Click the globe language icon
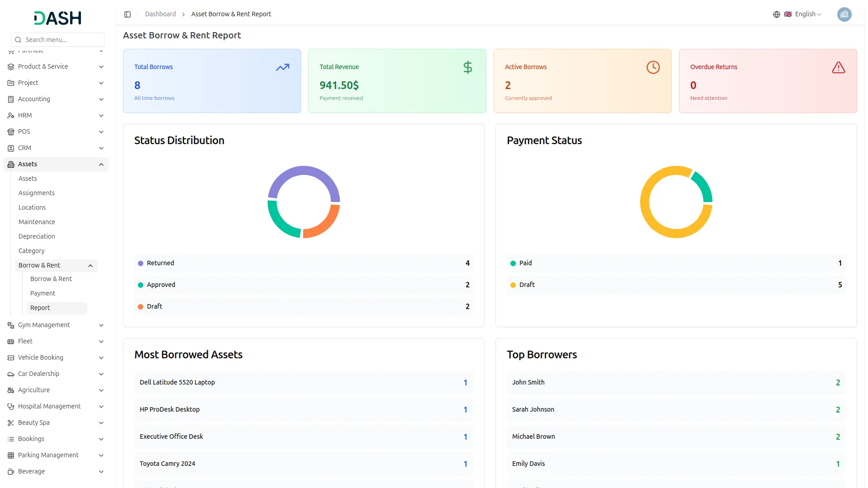Screen dimensions: 868x488 tap(776, 14)
